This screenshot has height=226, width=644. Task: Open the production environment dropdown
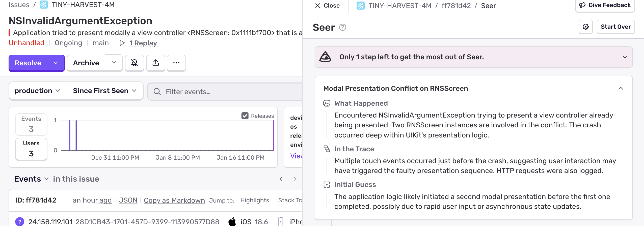pyautogui.click(x=38, y=91)
